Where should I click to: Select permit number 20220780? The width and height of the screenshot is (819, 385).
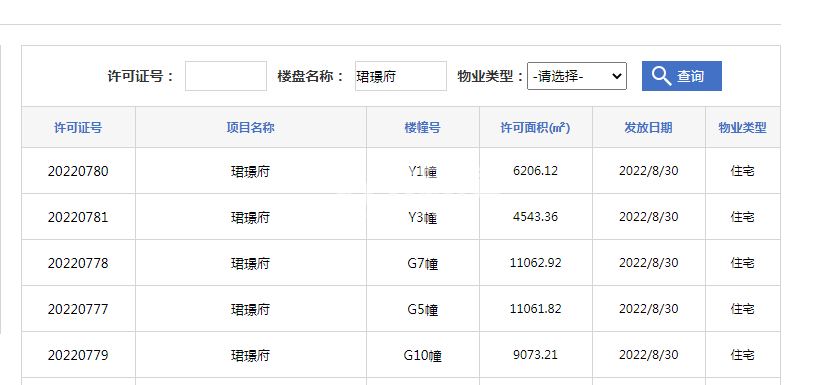pyautogui.click(x=78, y=171)
